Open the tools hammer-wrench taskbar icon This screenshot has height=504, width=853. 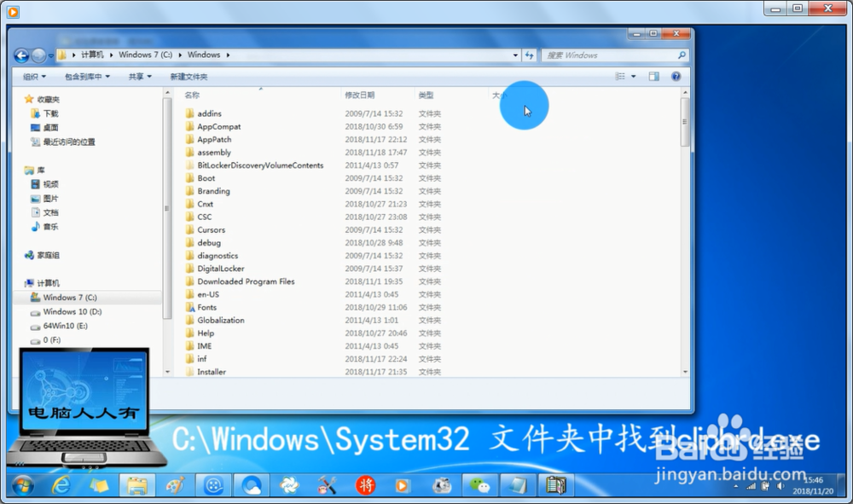click(328, 485)
